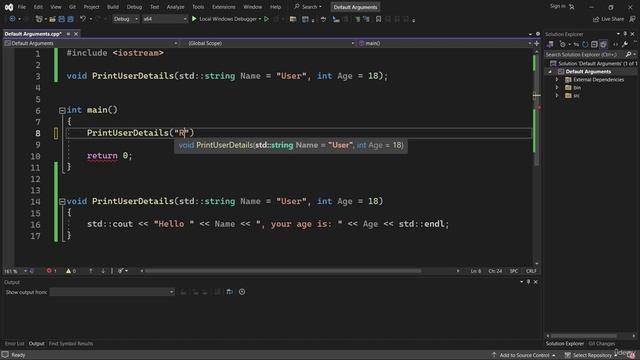Collapse PrintUserDetails function at line 14

coord(62,201)
